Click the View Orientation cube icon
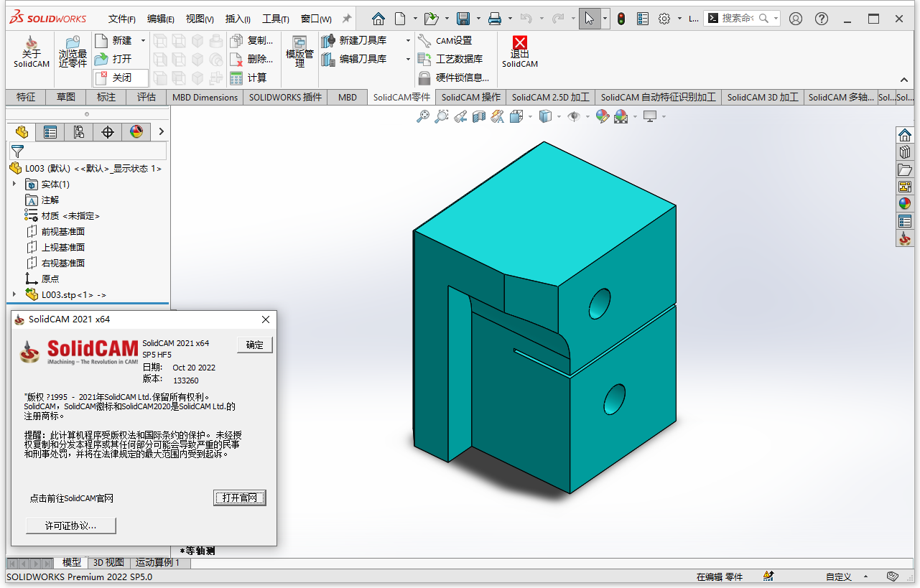Image resolution: width=920 pixels, height=588 pixels. pyautogui.click(x=516, y=116)
